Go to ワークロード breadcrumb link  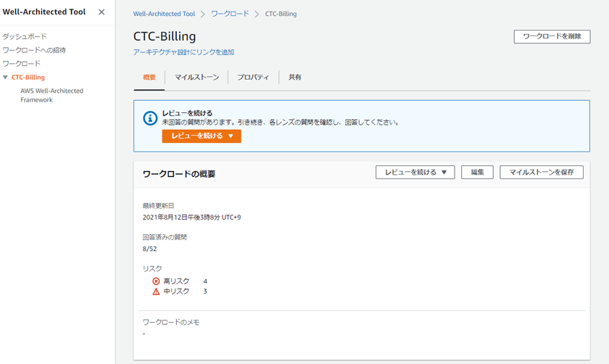[230, 14]
